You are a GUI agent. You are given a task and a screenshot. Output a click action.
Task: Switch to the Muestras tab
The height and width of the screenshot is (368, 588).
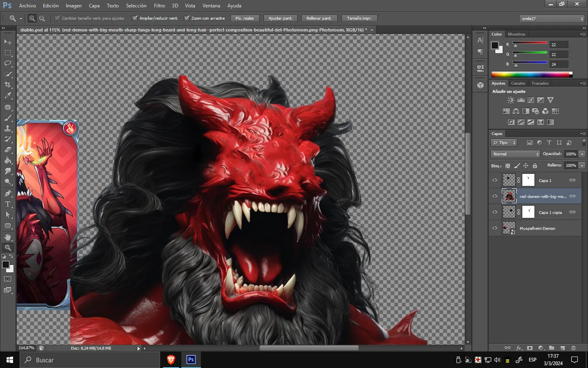pos(517,34)
